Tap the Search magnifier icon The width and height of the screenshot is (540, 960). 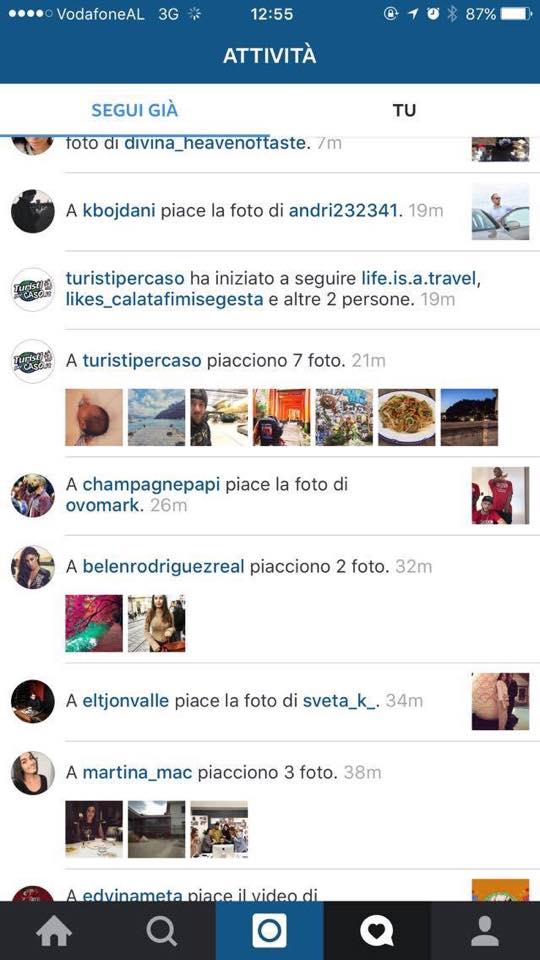162,931
